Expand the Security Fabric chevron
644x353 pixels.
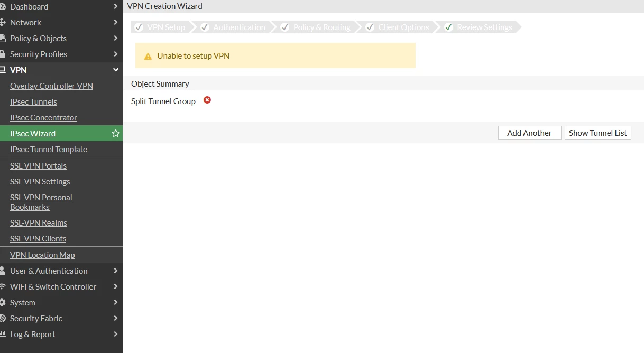coord(116,319)
